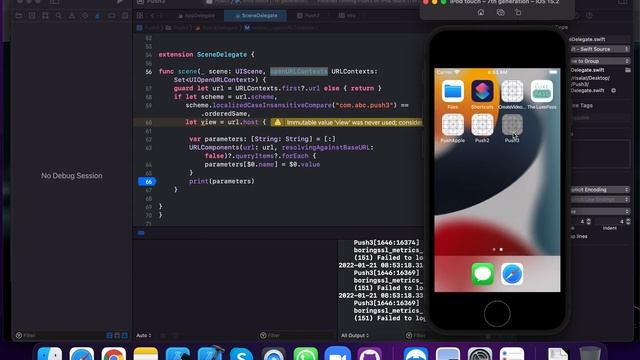Screen dimensions: 640x360
Task: Open WhatsApp from the Dock
Action: point(305,354)
